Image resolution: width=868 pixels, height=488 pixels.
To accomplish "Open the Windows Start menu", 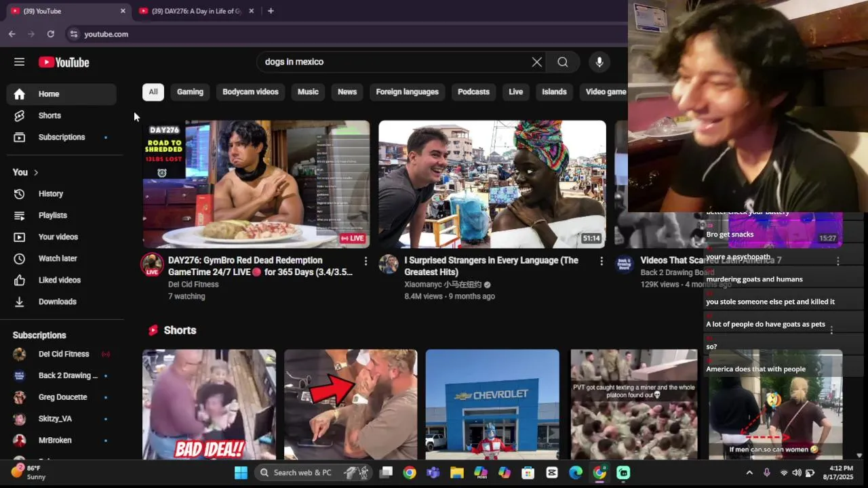I will (x=241, y=472).
